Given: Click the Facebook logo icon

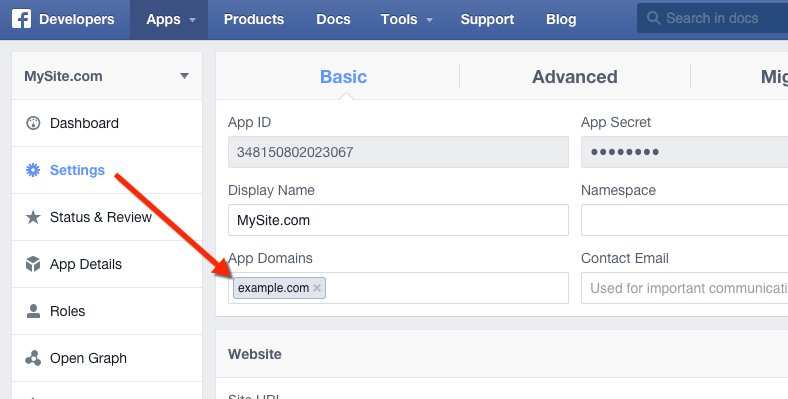Looking at the screenshot, I should [22, 19].
